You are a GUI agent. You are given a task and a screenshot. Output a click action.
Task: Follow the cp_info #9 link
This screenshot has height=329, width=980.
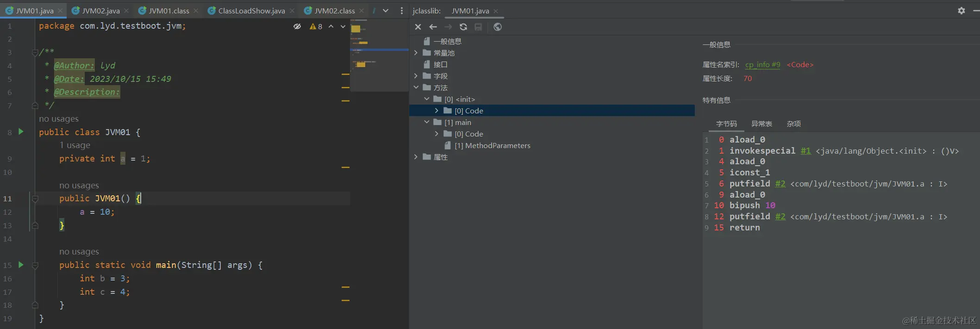[762, 64]
